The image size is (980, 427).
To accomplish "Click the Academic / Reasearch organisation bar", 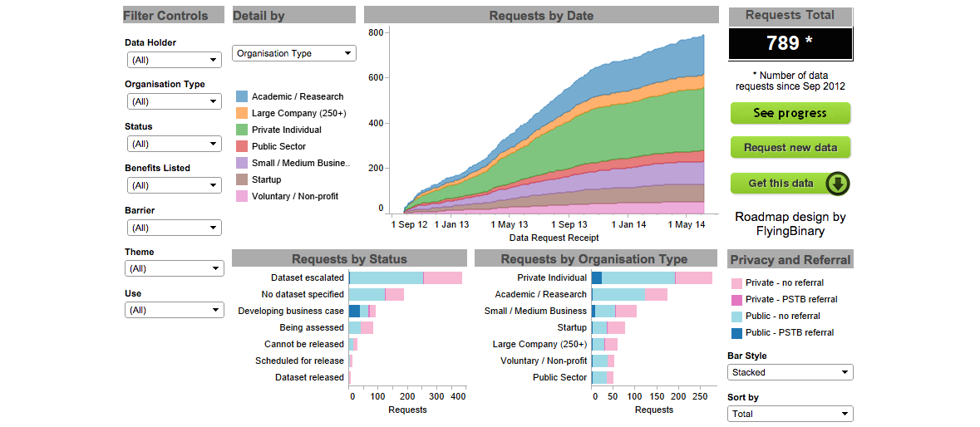I will [x=629, y=294].
